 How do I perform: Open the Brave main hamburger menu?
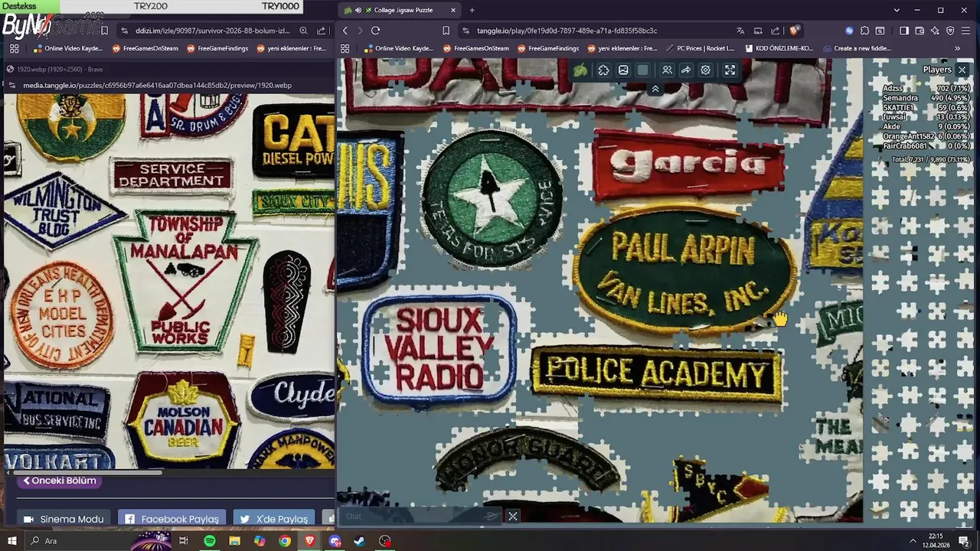pyautogui.click(x=966, y=31)
